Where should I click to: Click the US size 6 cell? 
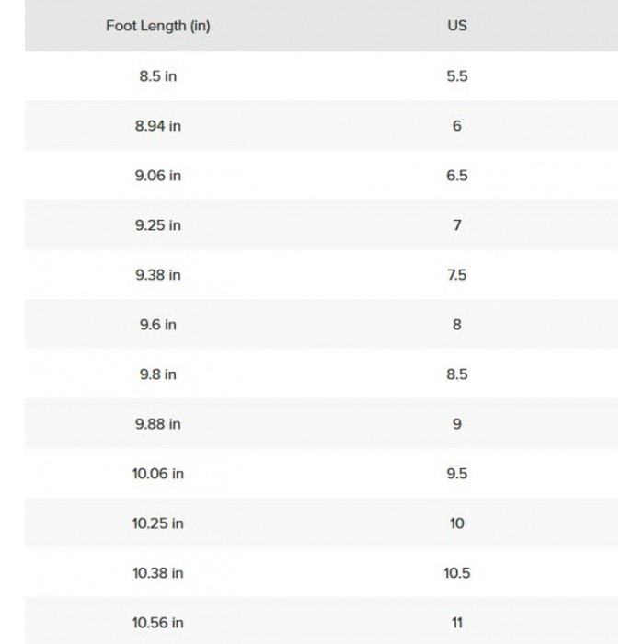click(456, 126)
